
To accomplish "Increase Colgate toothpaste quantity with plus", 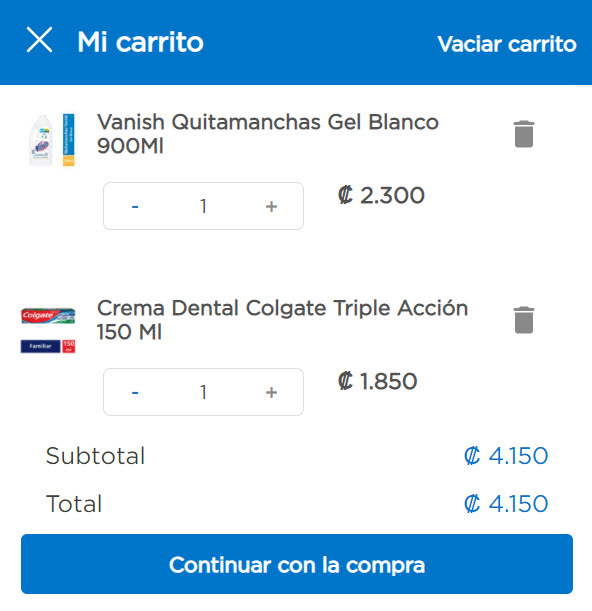I will pos(271,392).
